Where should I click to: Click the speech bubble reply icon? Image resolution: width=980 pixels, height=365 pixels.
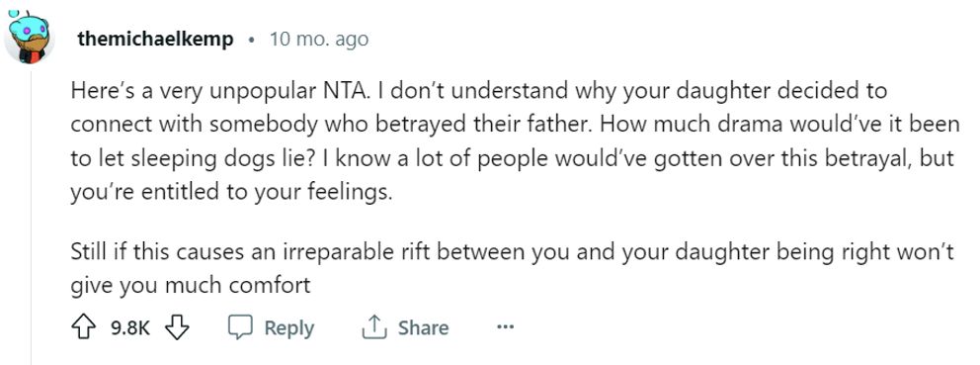coord(240,327)
